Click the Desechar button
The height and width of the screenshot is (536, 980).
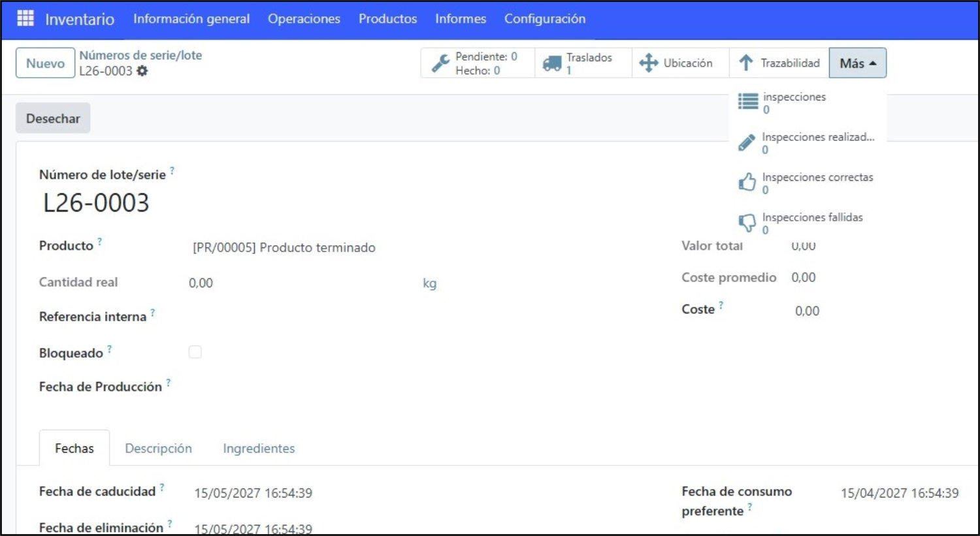tap(53, 118)
